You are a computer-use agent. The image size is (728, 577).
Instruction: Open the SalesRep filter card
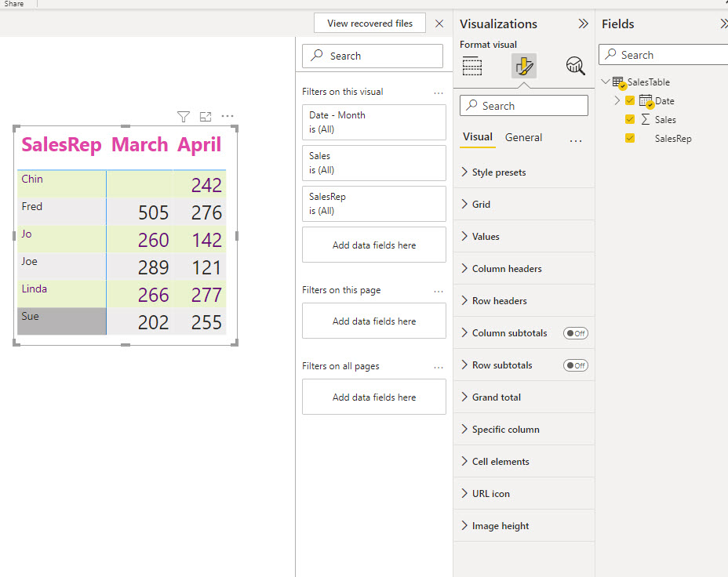point(373,204)
